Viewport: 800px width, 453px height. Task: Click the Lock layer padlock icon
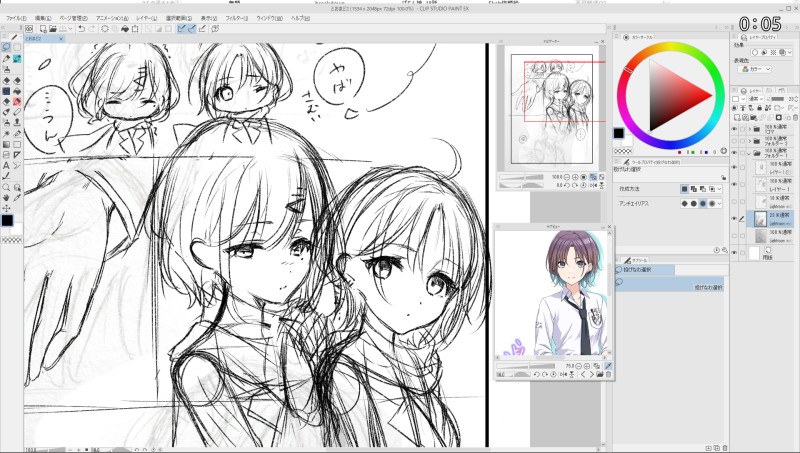click(760, 108)
